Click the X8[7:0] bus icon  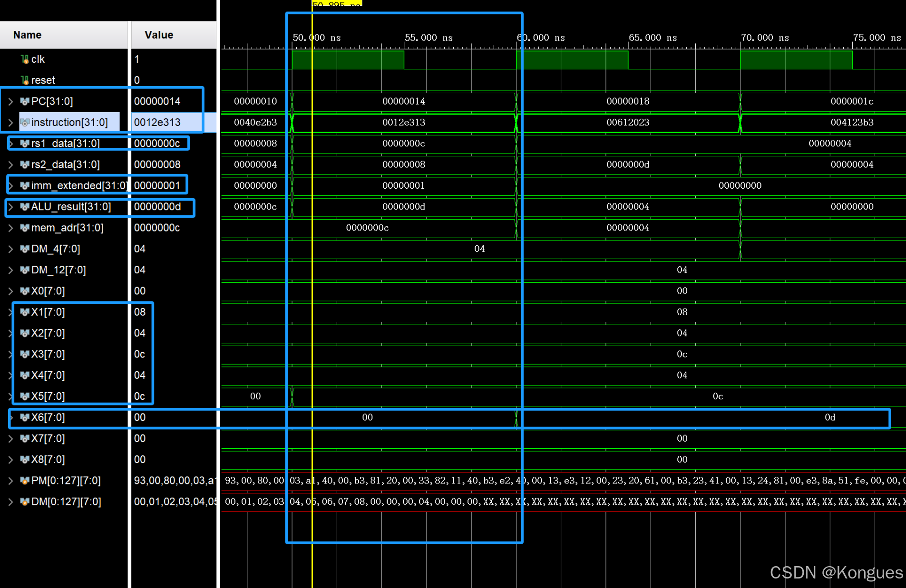click(x=25, y=459)
